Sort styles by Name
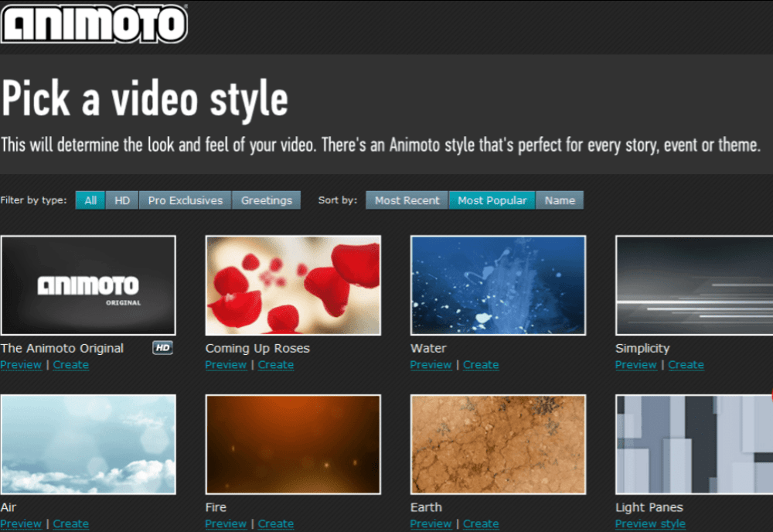Screen dimensions: 773x532 click(560, 200)
